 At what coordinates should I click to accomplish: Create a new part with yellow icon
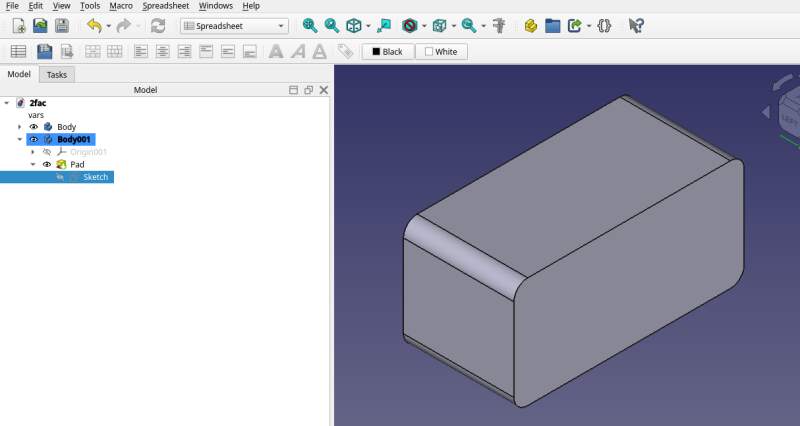[x=531, y=26]
